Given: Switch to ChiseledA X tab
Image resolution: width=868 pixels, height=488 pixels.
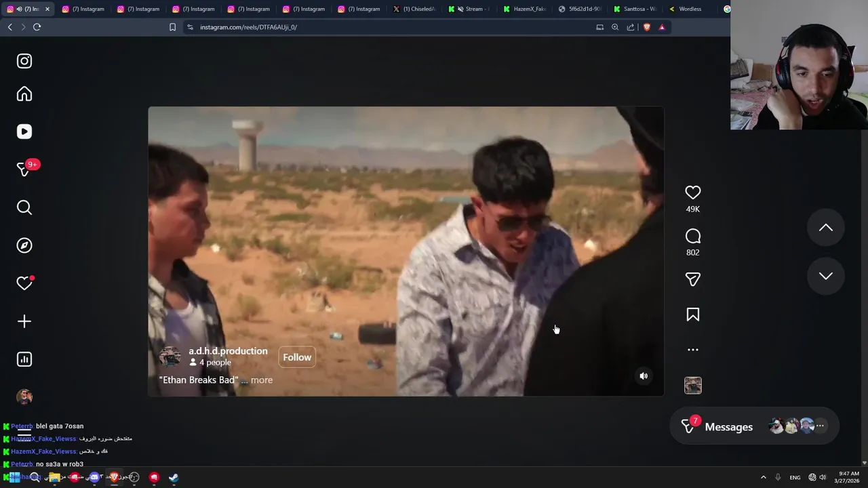Looking at the screenshot, I should coord(415,9).
